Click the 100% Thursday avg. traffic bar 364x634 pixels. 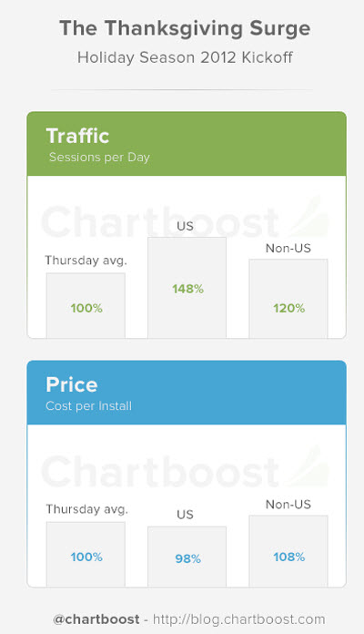86,305
